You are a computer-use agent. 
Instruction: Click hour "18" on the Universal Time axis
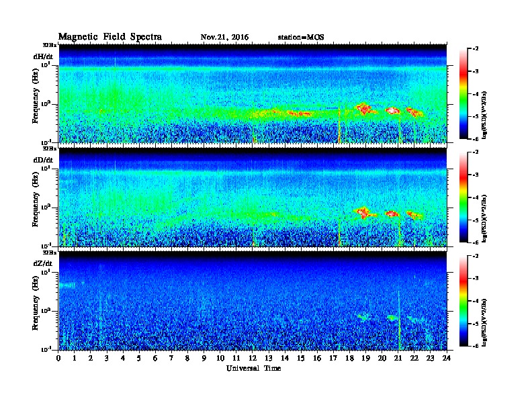pyautogui.click(x=349, y=358)
